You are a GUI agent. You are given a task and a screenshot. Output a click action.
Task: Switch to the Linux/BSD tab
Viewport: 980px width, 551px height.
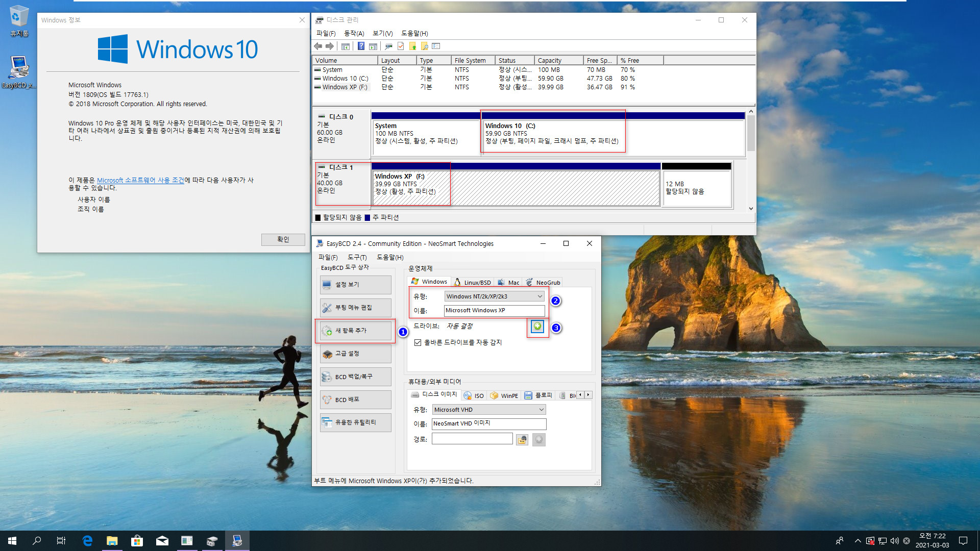(x=473, y=282)
